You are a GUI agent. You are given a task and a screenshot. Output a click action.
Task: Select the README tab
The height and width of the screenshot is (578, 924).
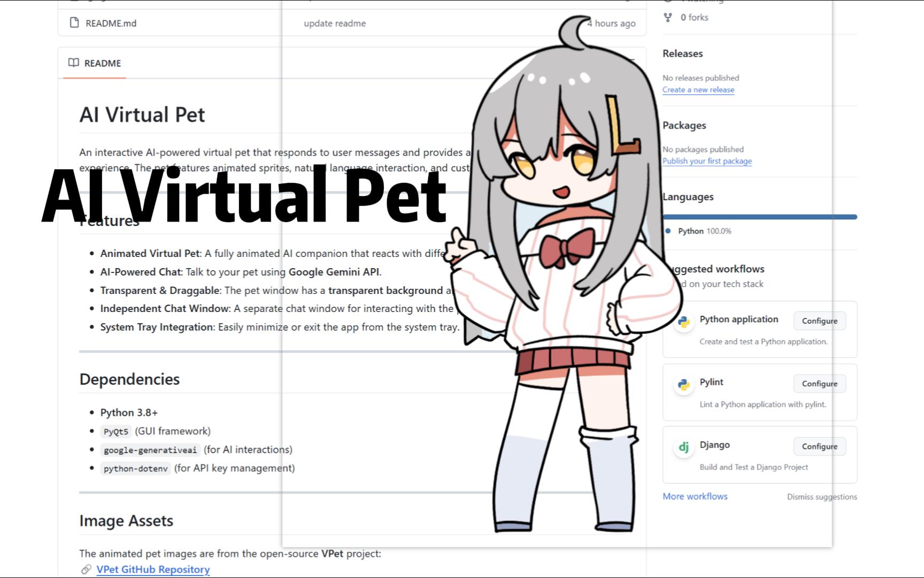[95, 63]
